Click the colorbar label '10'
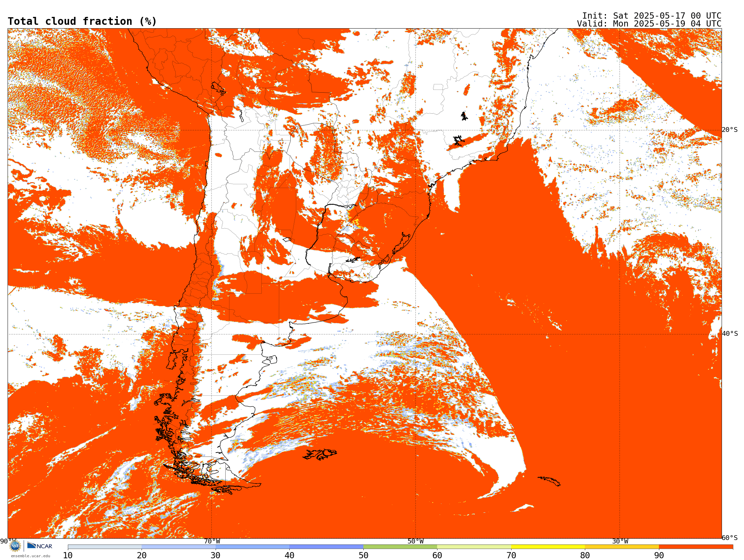 [x=68, y=556]
